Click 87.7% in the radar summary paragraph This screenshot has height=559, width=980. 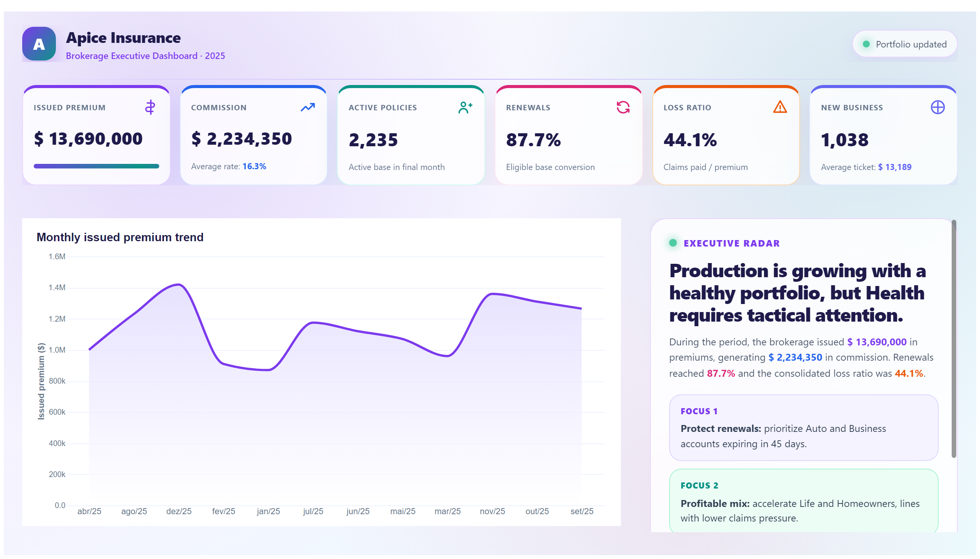720,373
